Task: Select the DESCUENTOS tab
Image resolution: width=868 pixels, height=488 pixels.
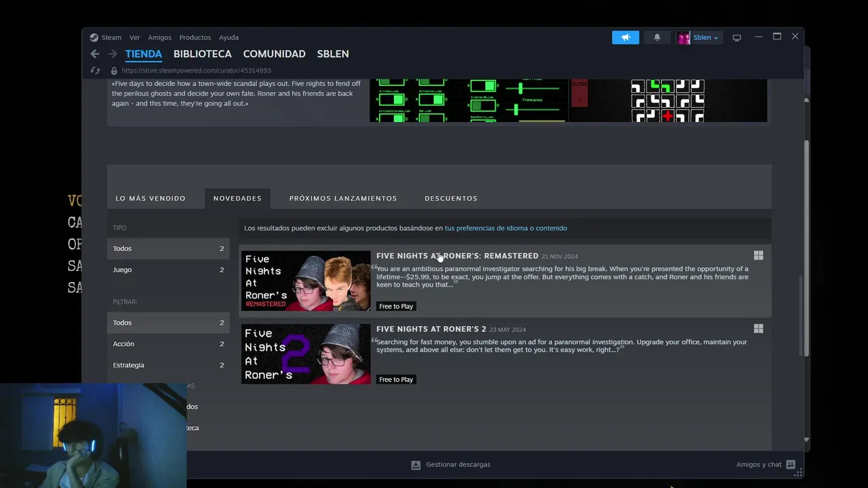Action: coord(451,199)
